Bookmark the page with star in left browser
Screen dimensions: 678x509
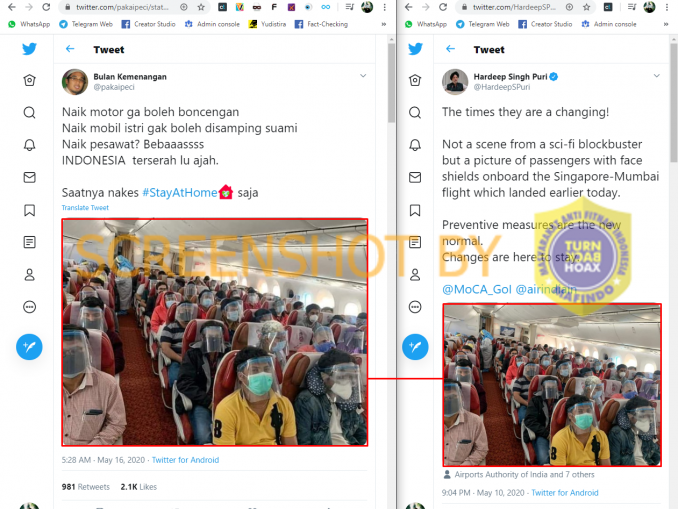point(201,7)
